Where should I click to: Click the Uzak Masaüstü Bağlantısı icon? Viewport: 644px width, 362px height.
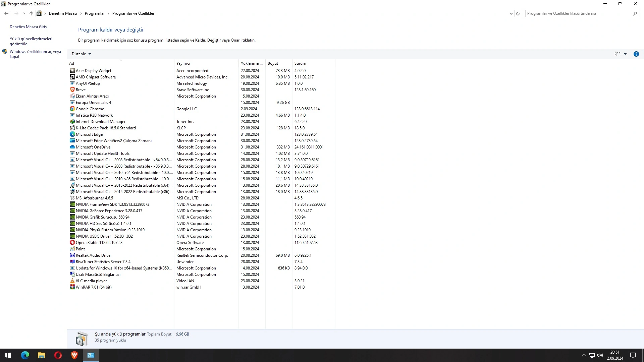pos(72,275)
